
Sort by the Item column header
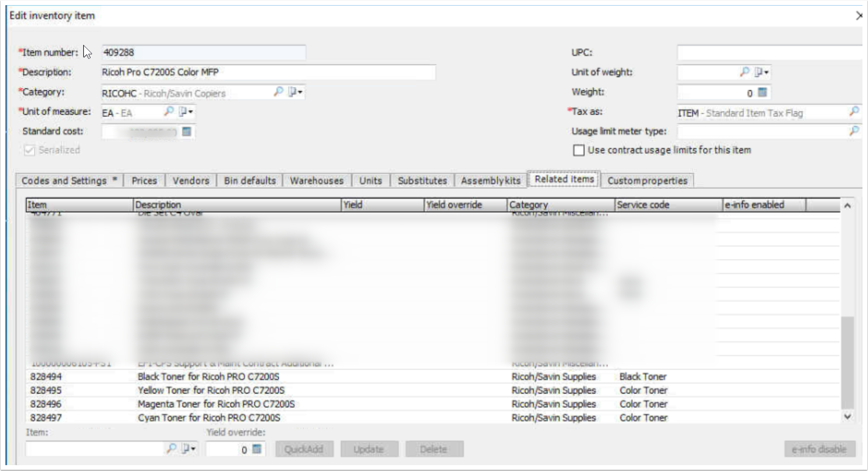[80, 205]
